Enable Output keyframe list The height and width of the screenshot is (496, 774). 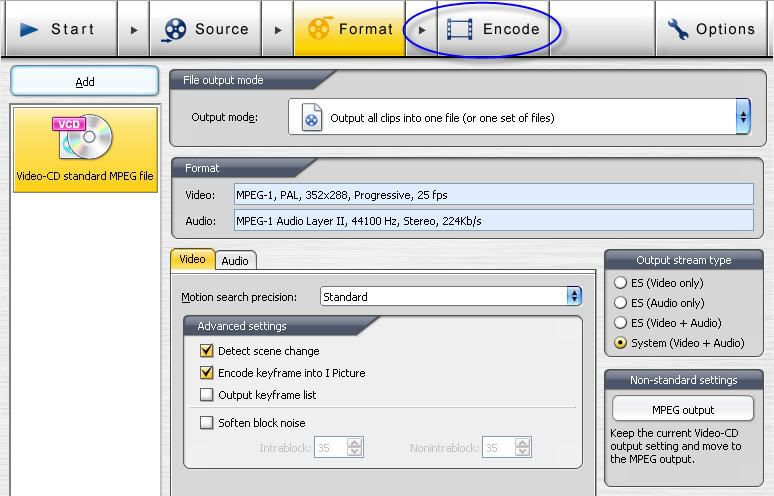(x=206, y=395)
